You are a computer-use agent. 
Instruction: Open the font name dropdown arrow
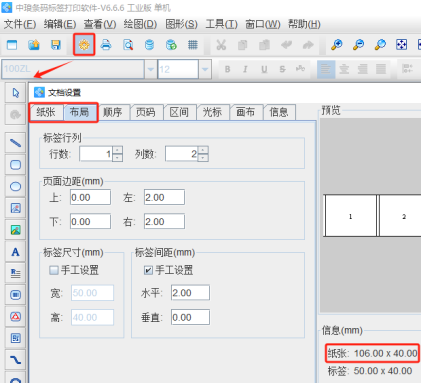[x=151, y=69]
